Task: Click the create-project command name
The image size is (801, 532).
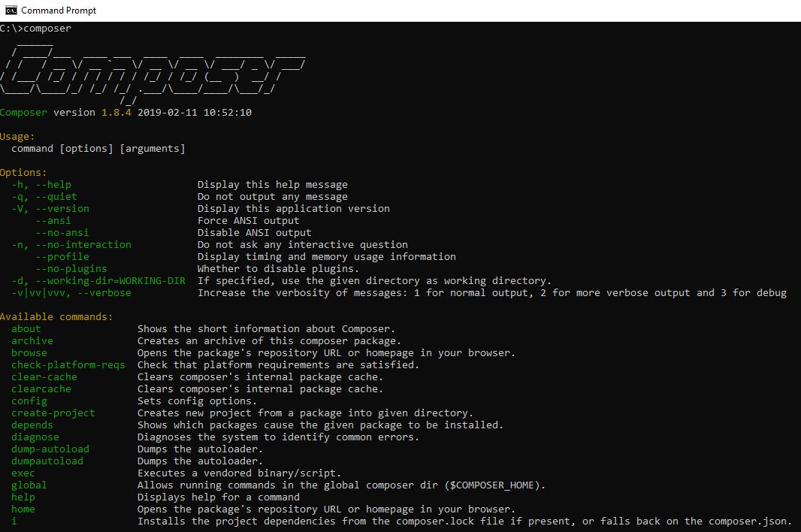Action: (x=53, y=413)
